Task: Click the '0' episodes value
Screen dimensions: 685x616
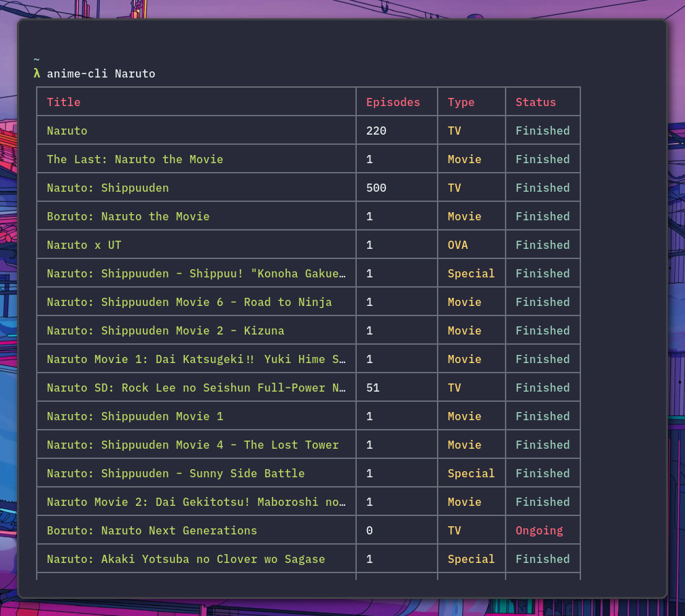Action: coord(370,530)
